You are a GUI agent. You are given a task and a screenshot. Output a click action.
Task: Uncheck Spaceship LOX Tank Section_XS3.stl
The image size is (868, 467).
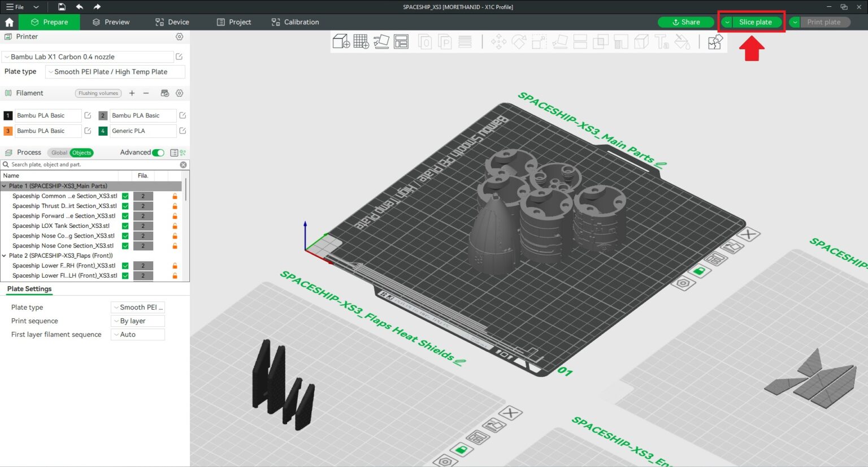125,226
